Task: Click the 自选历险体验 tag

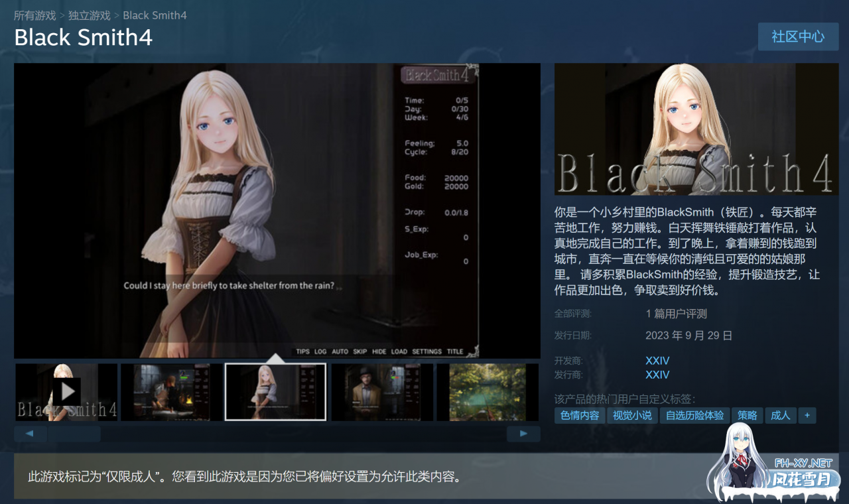Action: (694, 415)
